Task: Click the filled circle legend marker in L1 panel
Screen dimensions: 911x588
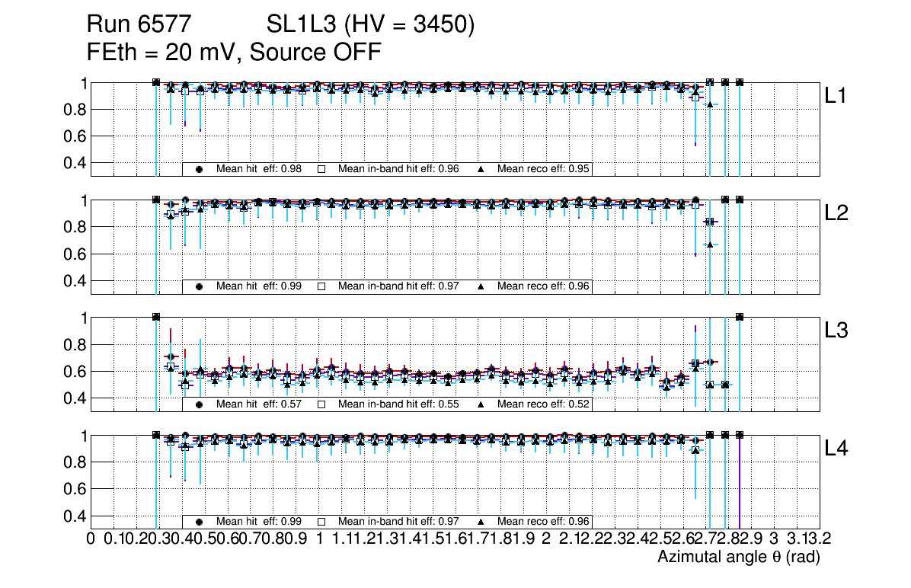Action: click(x=199, y=169)
